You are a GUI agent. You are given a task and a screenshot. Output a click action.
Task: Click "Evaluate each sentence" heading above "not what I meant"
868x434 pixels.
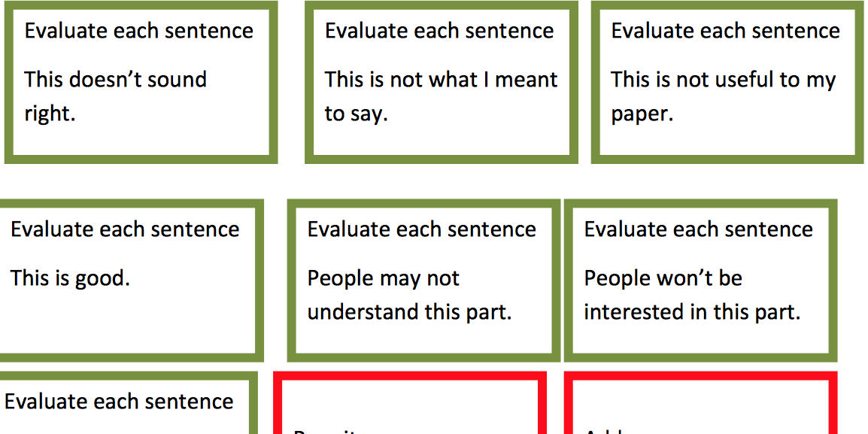pos(439,30)
